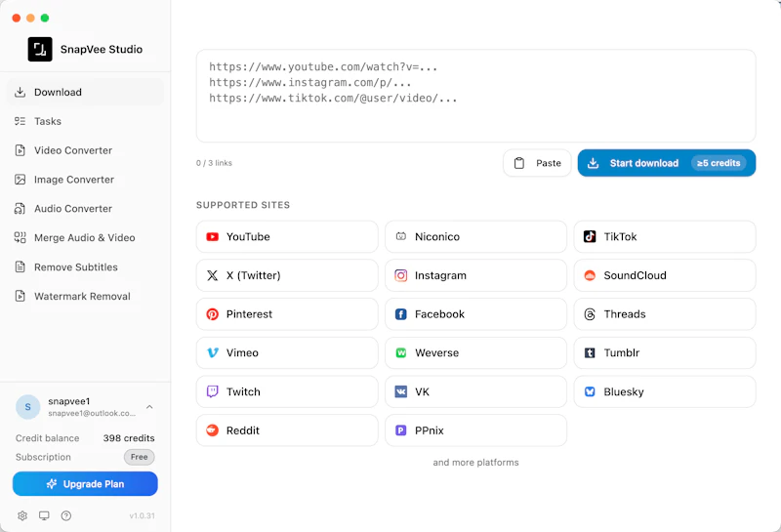This screenshot has height=532, width=781.
Task: Click the purple PPnix logo icon
Action: coord(401,430)
